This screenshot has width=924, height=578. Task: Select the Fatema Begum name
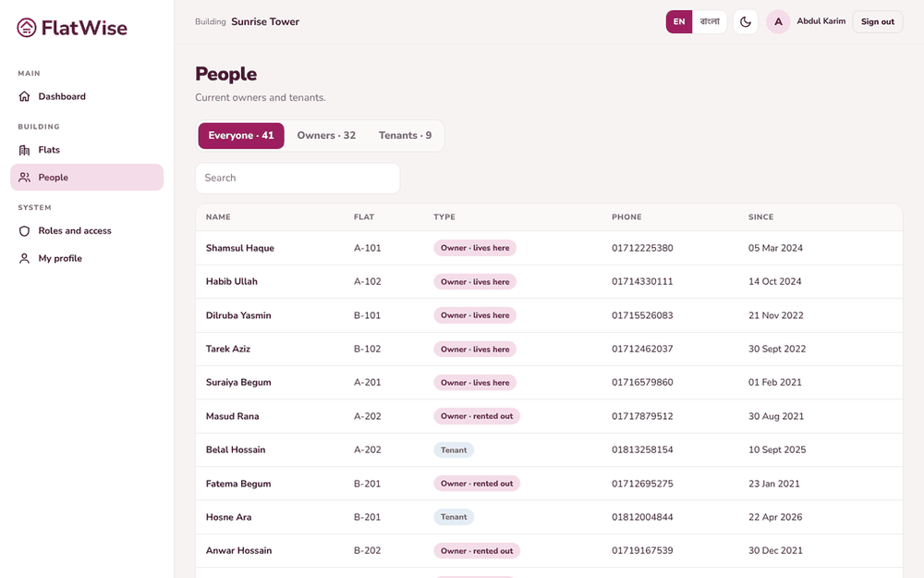click(238, 484)
